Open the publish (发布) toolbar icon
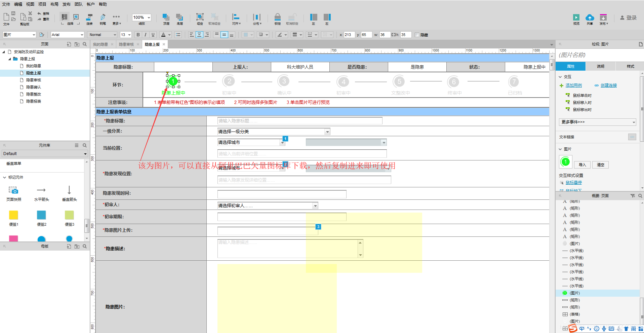Image resolution: width=644 pixels, height=333 pixels. [x=603, y=17]
